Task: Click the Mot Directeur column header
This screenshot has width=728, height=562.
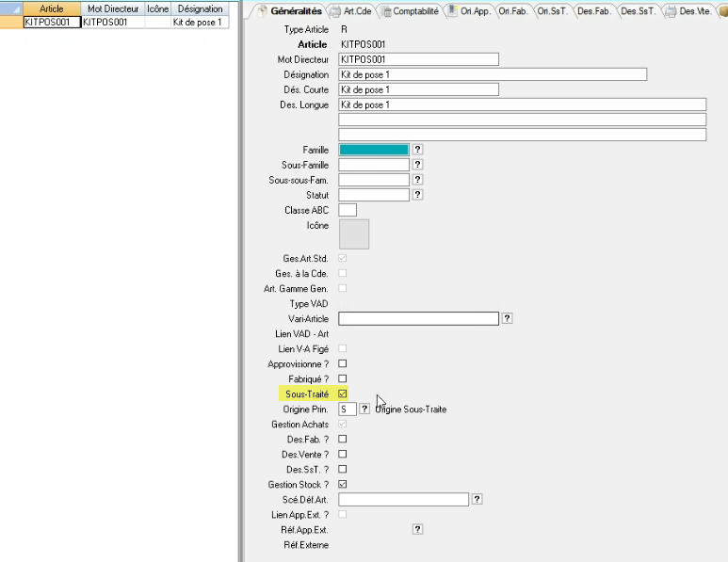Action: (113, 8)
